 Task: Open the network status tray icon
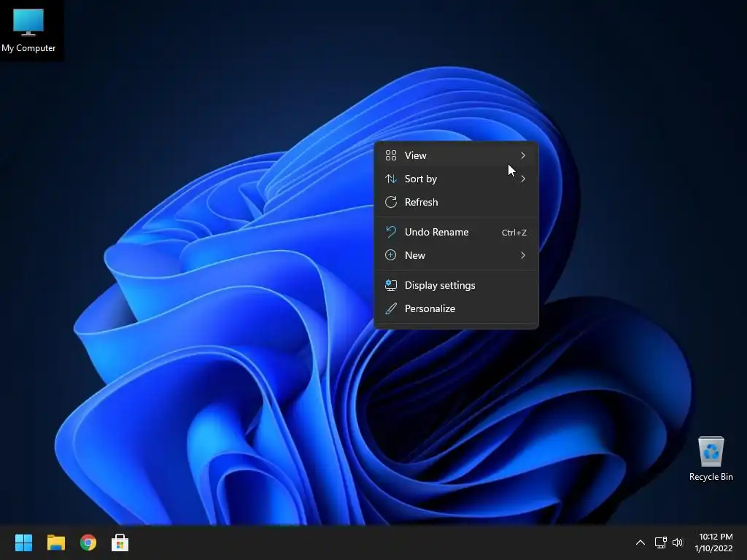point(660,542)
